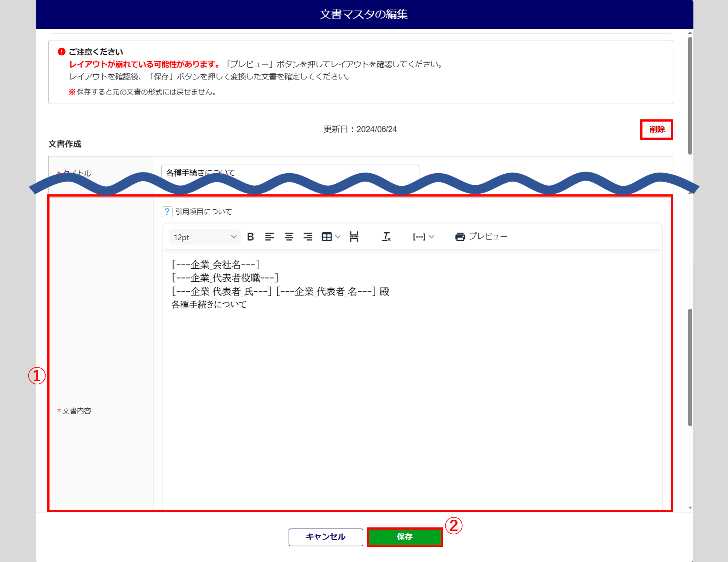Clear text formatting
Viewport: 728px width, 562px height.
click(386, 237)
